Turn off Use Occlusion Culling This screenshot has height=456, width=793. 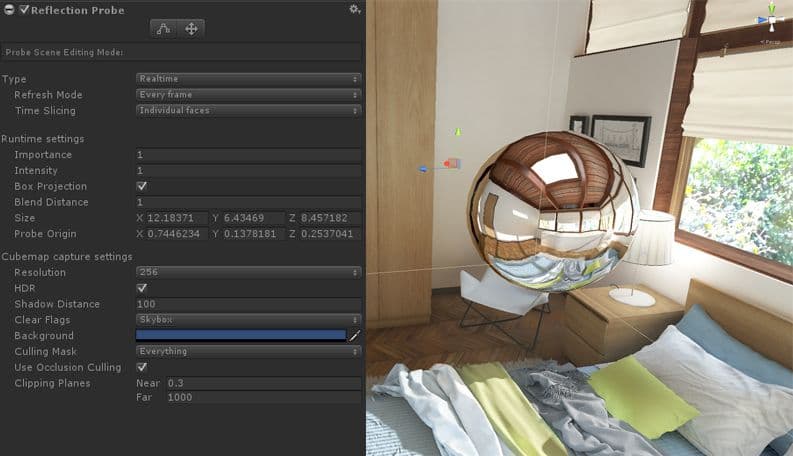coord(141,367)
